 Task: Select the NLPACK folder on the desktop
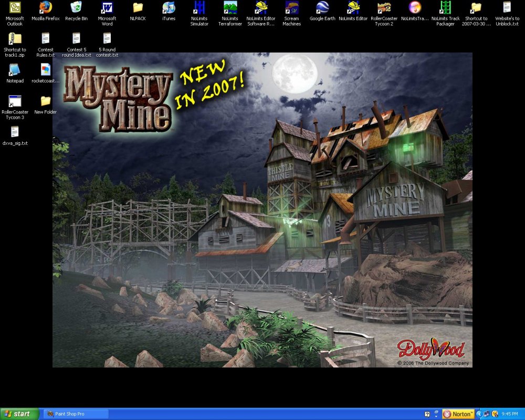(x=138, y=8)
